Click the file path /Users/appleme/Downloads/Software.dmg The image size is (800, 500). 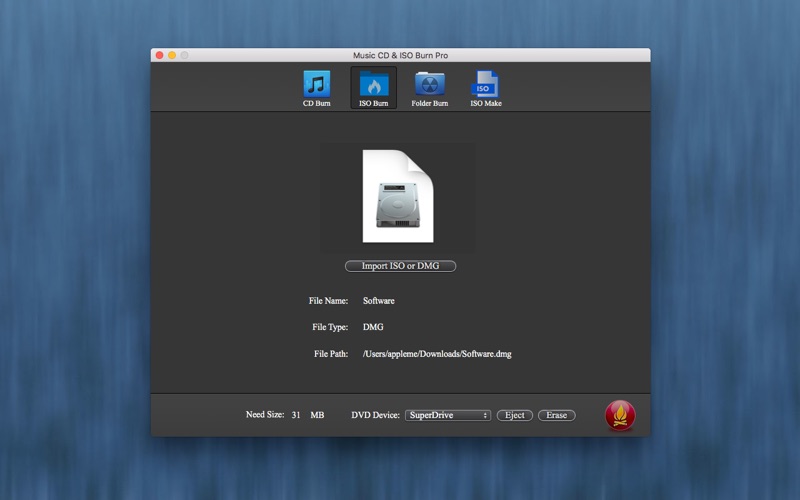pyautogui.click(x=437, y=354)
